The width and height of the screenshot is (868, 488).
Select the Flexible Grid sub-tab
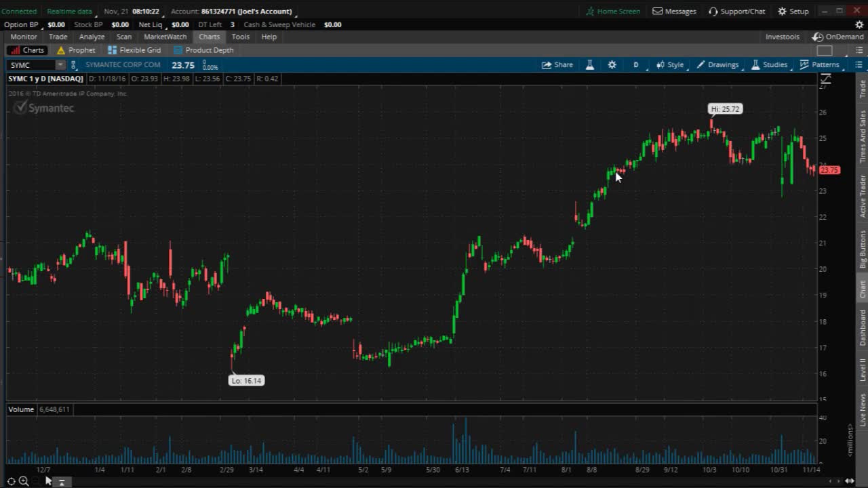pyautogui.click(x=134, y=50)
